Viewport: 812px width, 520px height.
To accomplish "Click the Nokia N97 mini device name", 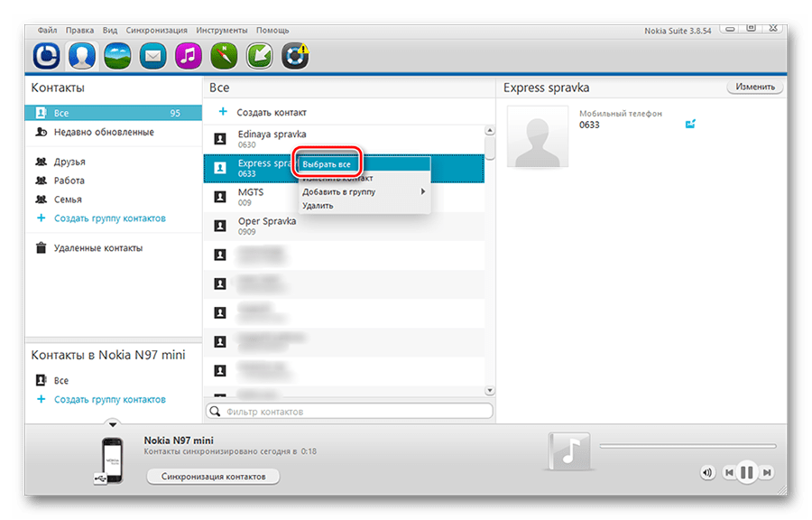I will (179, 441).
